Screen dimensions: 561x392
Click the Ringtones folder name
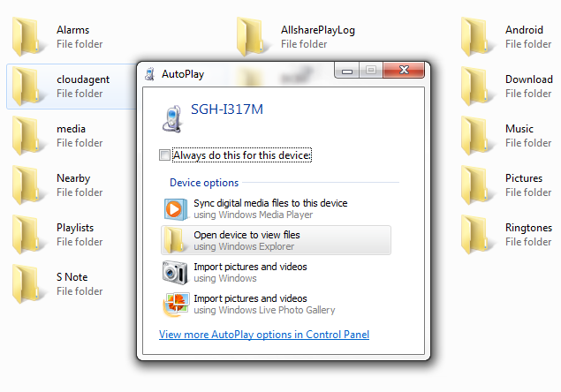[x=528, y=228]
